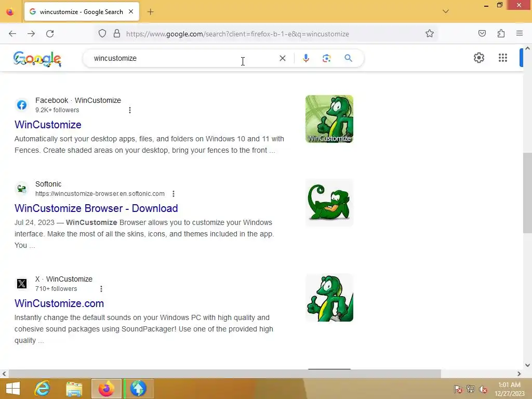Open the taskbar clock and date
Viewport: 532px width, 399px height.
pyautogui.click(x=509, y=389)
